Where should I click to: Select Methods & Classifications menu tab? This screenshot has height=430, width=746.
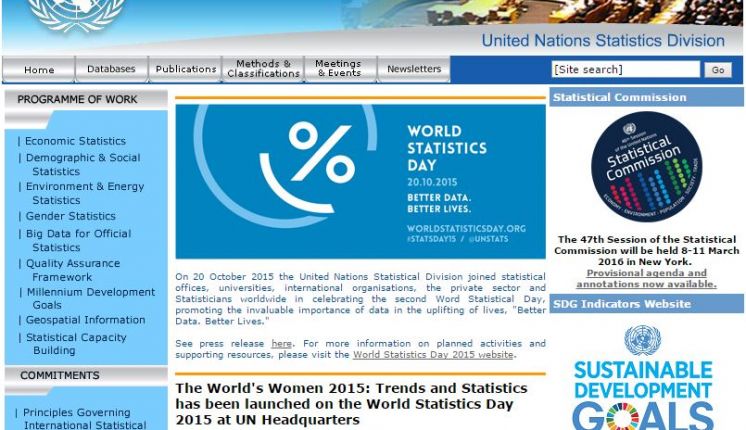(263, 69)
